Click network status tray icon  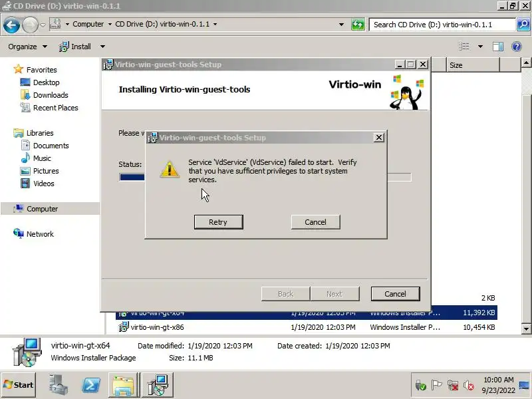[x=453, y=385]
